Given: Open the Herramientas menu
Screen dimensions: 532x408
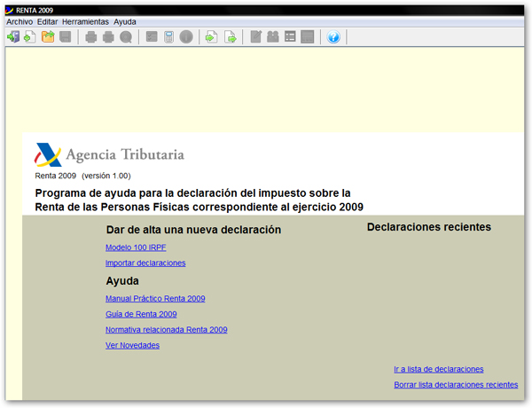Looking at the screenshot, I should 85,21.
